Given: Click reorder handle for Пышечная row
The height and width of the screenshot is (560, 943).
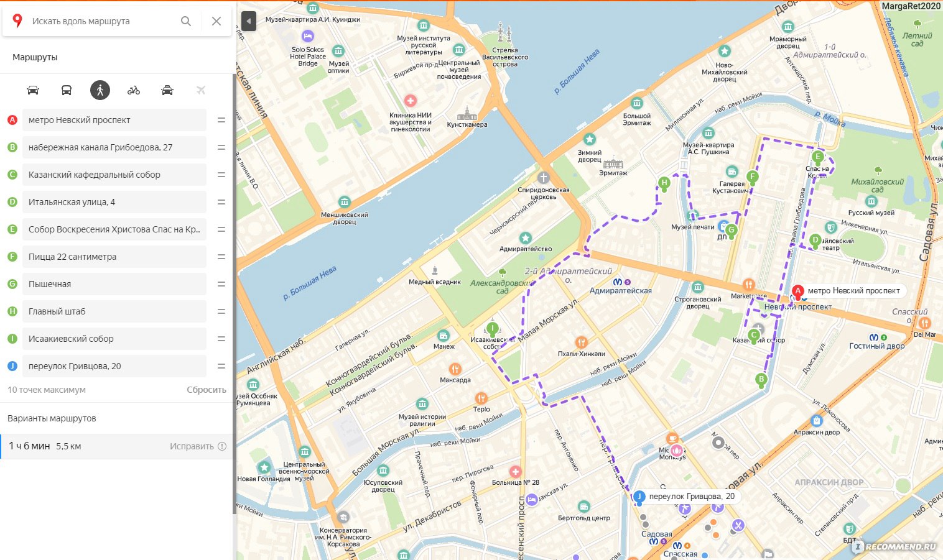Looking at the screenshot, I should coord(221,284).
